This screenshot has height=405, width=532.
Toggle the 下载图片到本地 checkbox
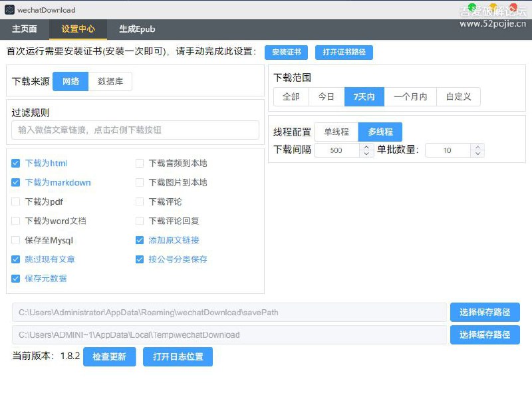click(x=140, y=182)
